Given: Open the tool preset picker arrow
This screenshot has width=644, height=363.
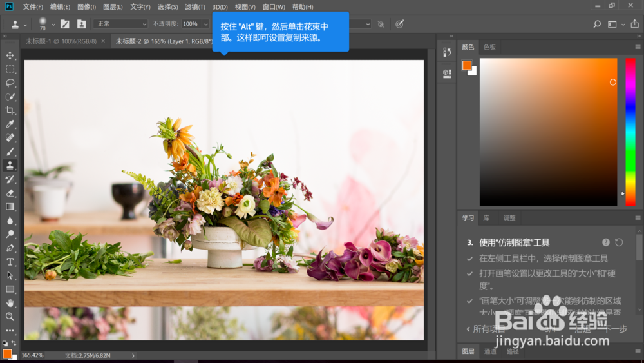Looking at the screenshot, I should pyautogui.click(x=25, y=25).
